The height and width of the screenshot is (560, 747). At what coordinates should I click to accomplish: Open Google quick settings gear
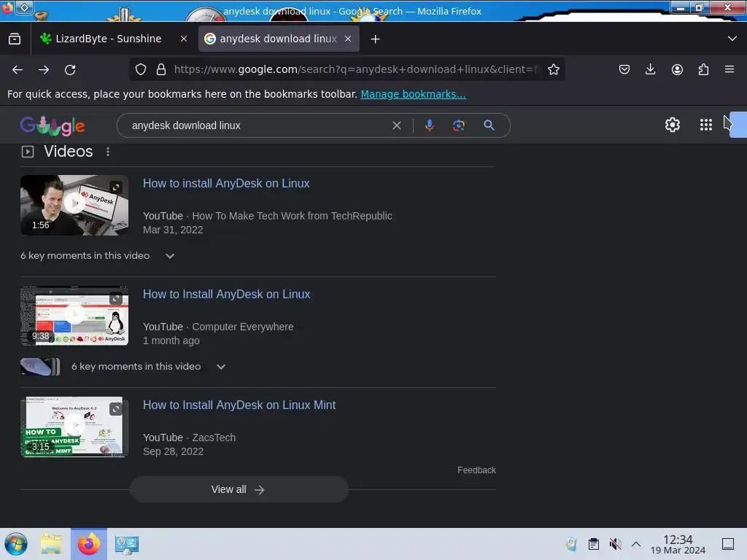tap(672, 125)
